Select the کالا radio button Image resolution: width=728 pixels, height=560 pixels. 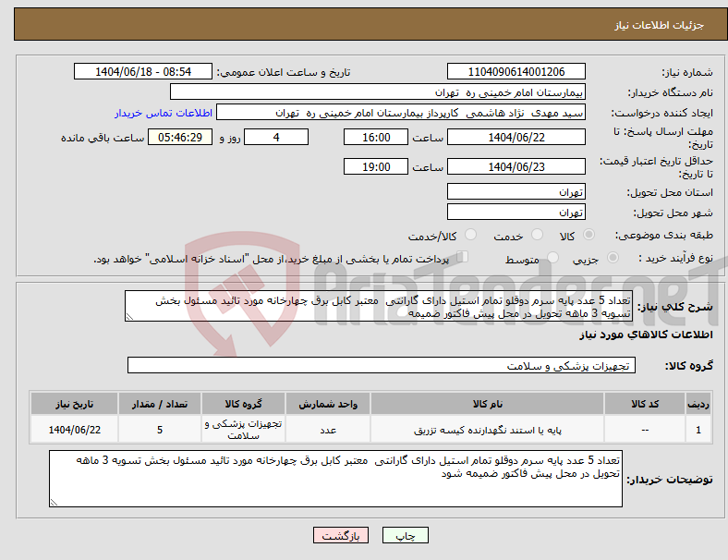pos(588,235)
